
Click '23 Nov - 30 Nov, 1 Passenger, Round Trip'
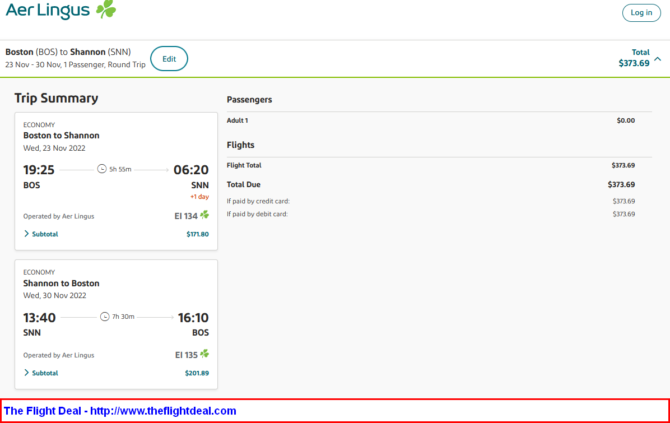[75, 65]
